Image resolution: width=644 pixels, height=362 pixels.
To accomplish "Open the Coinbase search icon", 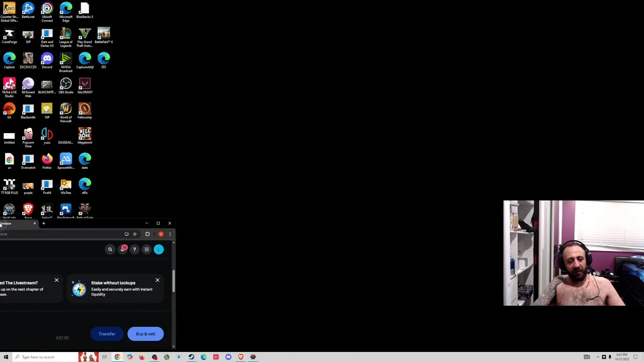I will [110, 249].
